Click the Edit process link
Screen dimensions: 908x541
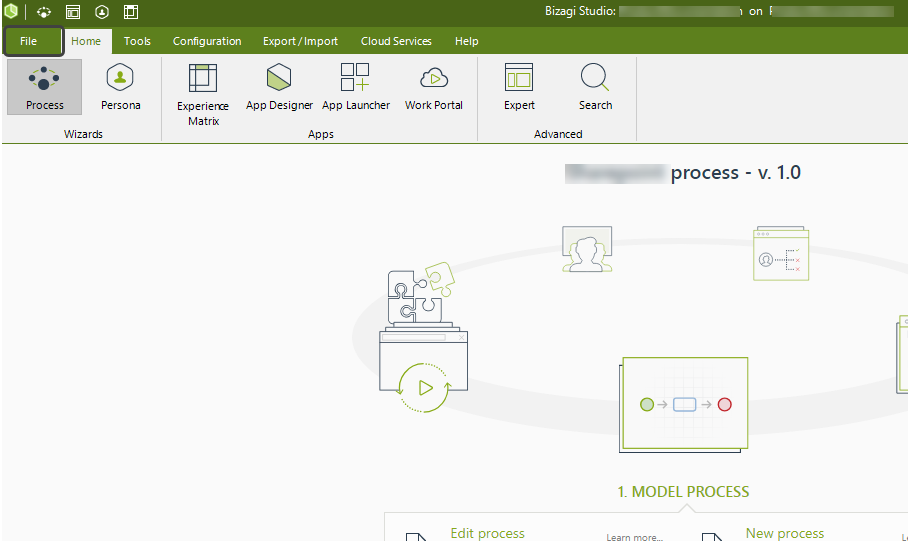tap(487, 533)
